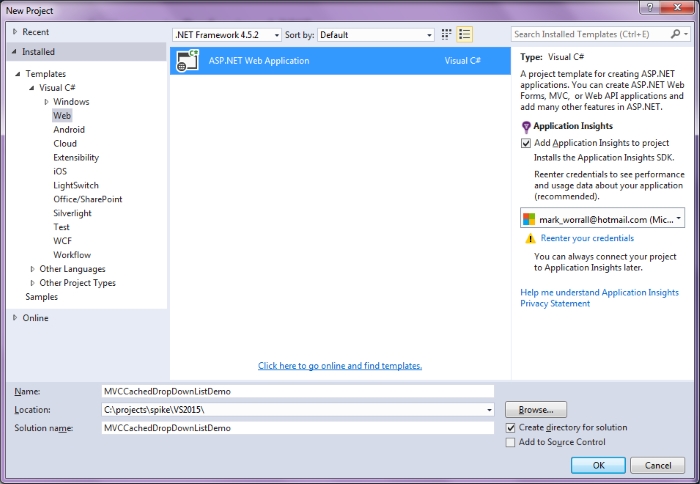Select the Workflow category
The height and width of the screenshot is (484, 700).
(72, 255)
